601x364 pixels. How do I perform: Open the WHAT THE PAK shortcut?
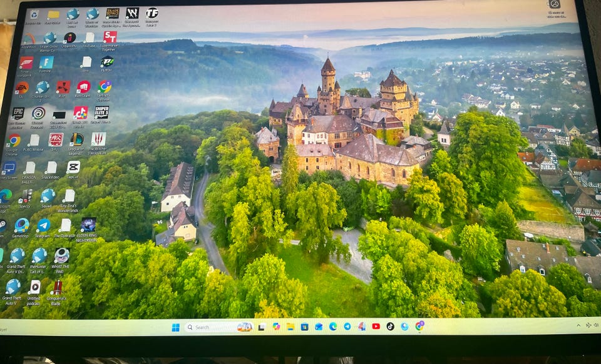[61, 255]
